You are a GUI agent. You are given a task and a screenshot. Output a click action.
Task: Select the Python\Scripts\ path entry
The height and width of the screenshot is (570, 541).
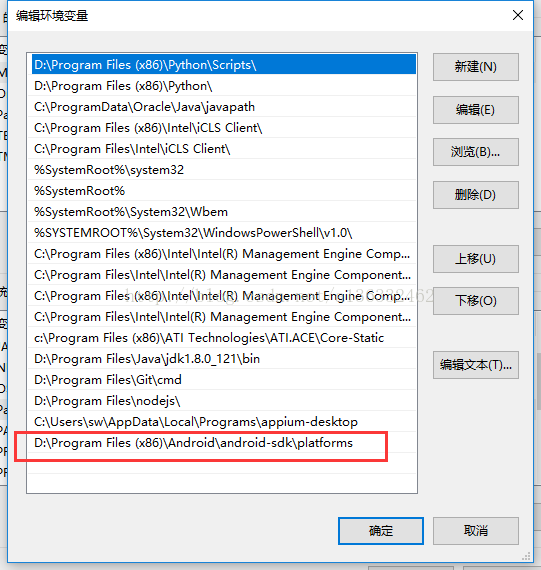[224, 65]
